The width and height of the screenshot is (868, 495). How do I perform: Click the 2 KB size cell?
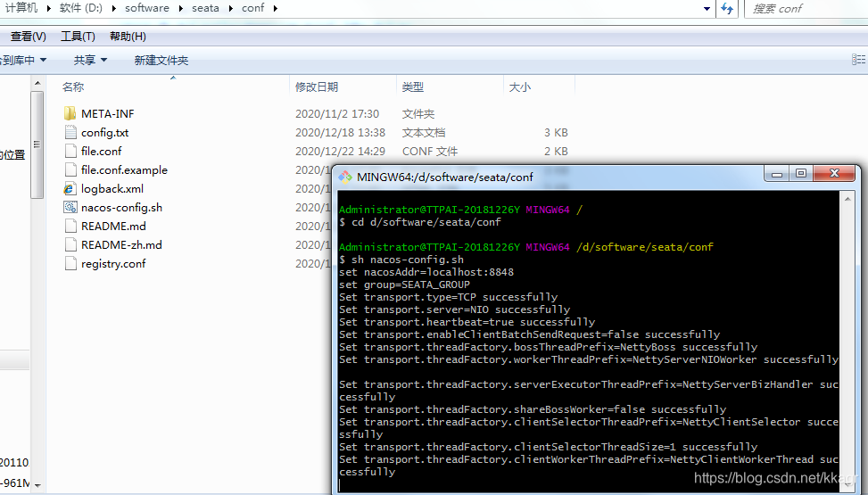(x=556, y=151)
